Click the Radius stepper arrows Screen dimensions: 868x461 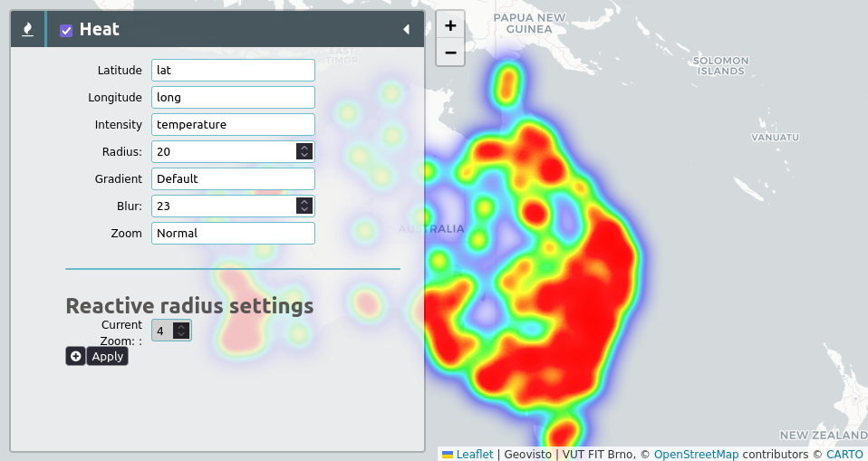[x=304, y=151]
